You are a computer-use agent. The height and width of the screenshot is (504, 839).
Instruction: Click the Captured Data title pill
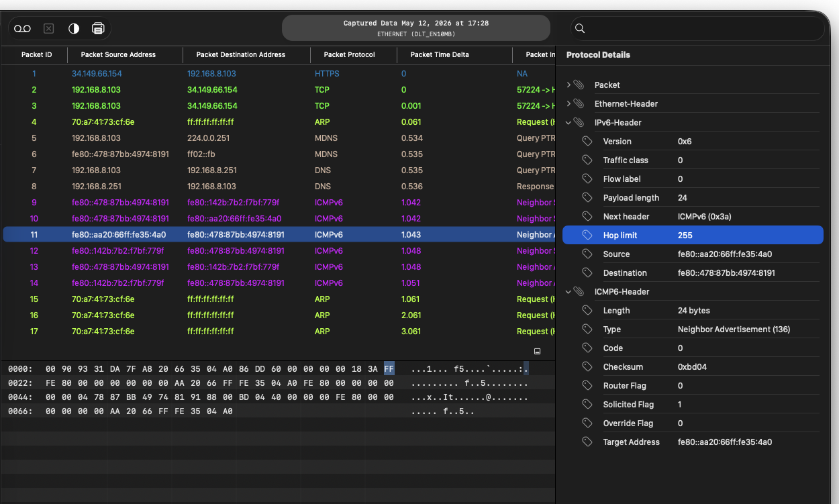pos(416,28)
